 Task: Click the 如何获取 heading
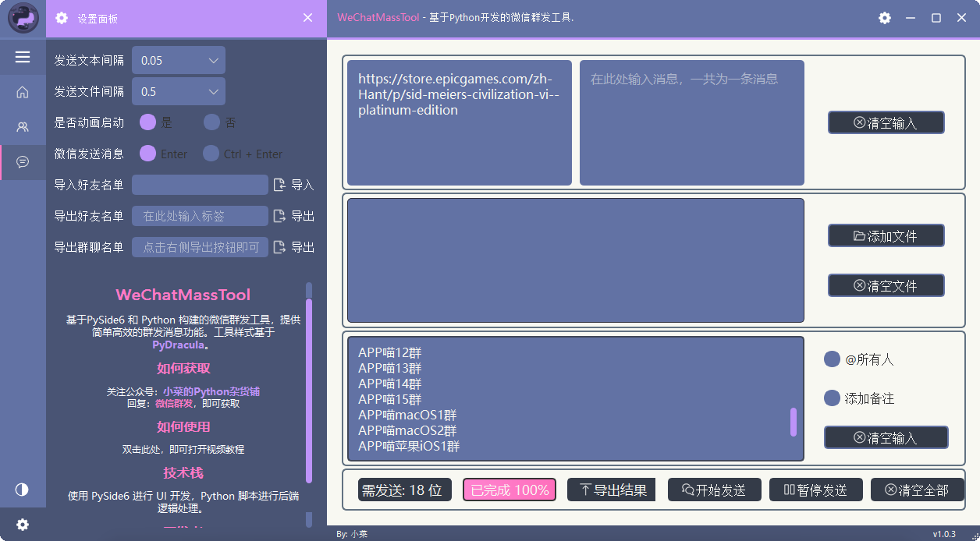(183, 368)
